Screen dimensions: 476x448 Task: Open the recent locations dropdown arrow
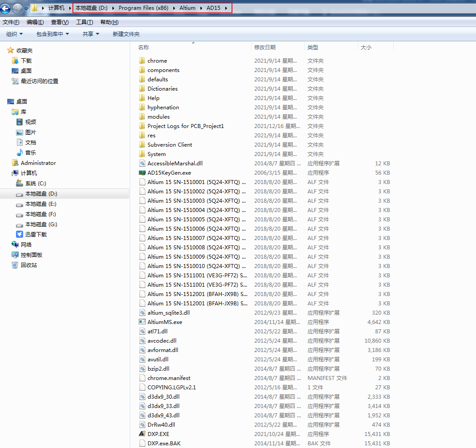click(x=26, y=8)
